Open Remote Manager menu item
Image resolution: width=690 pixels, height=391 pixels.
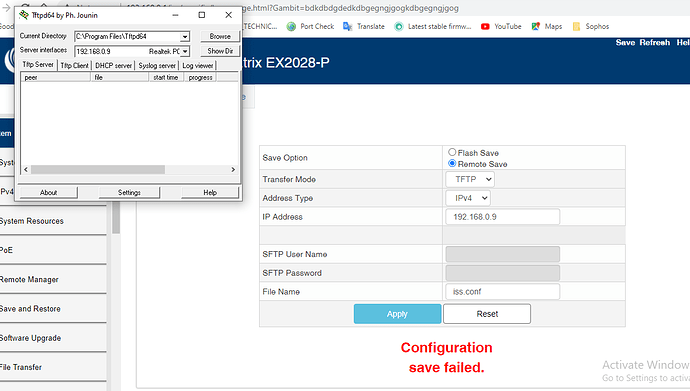pos(53,279)
